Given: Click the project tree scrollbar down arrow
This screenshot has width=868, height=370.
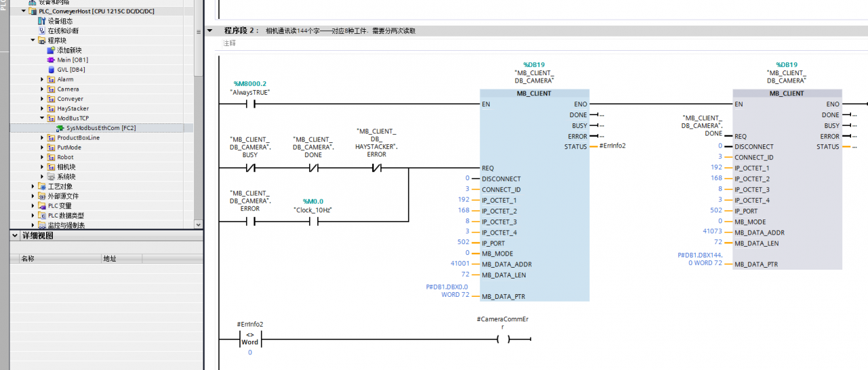Looking at the screenshot, I should pyautogui.click(x=198, y=224).
